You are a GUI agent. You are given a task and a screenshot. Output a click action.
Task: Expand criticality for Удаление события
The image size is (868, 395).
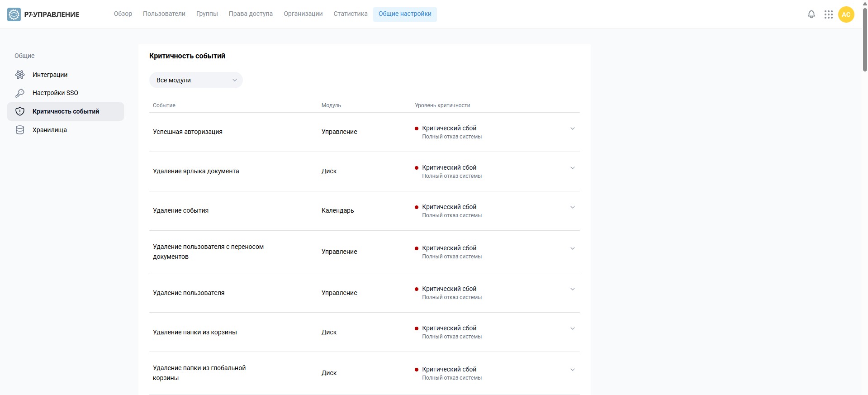click(x=573, y=207)
